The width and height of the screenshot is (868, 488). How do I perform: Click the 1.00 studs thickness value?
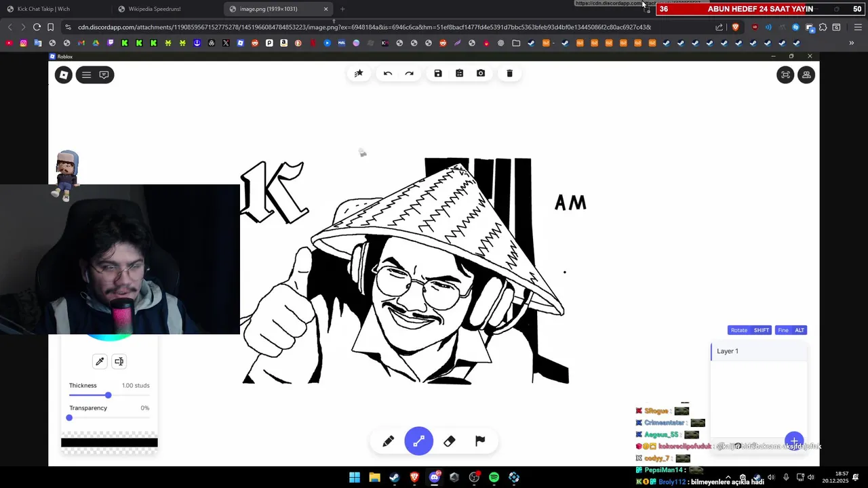pos(136,386)
